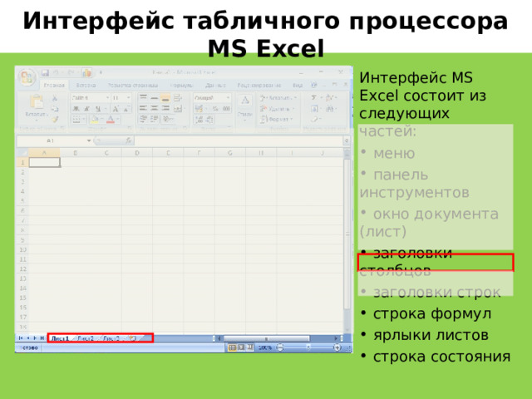Activate the Format Painter brush

pos(55,119)
